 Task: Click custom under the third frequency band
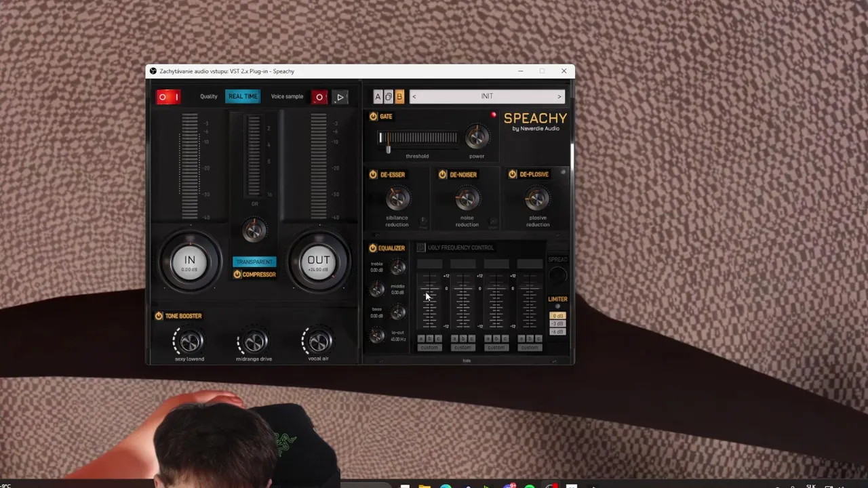496,348
